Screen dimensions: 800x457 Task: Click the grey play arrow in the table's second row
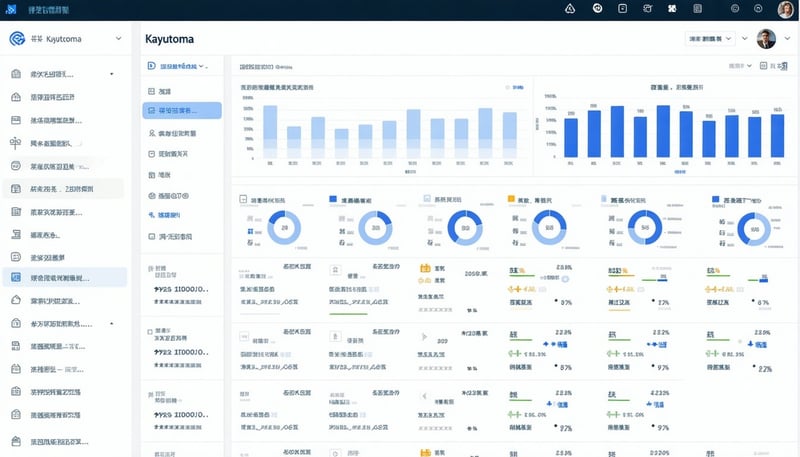pyautogui.click(x=424, y=337)
